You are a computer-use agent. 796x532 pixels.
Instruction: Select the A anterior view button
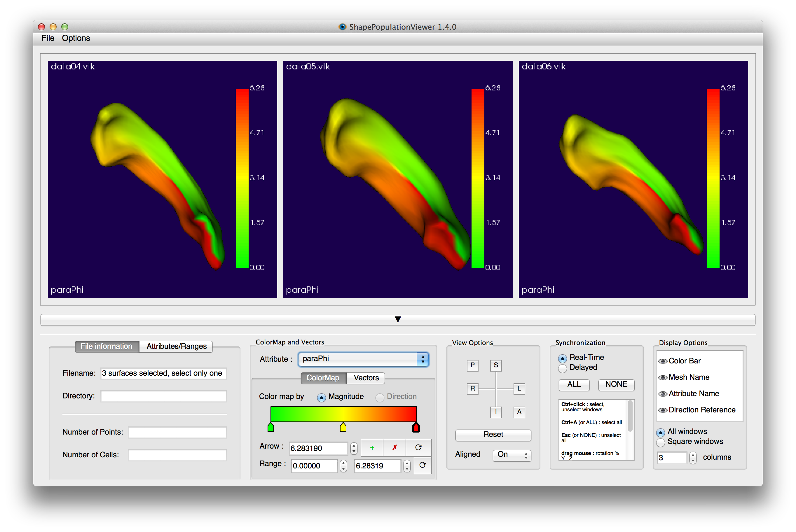(x=519, y=412)
